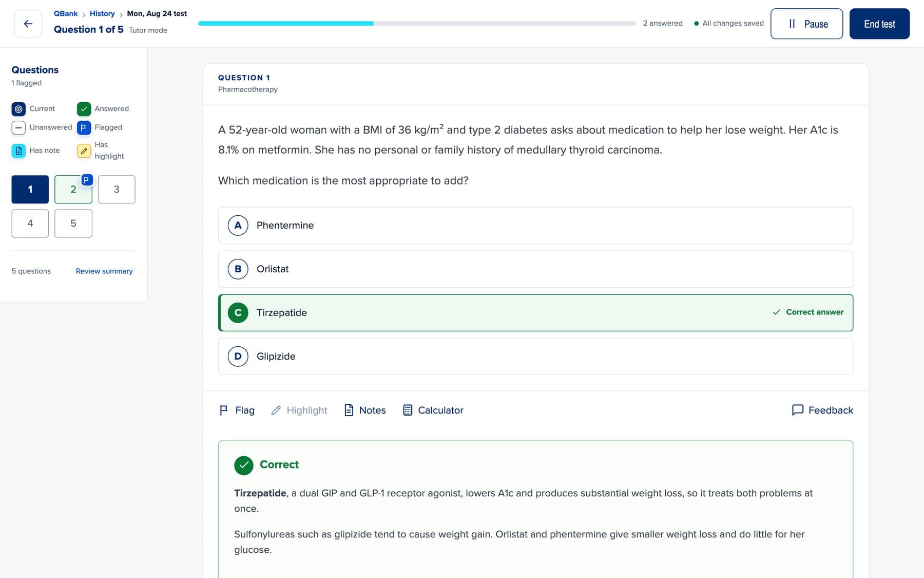Select answer D Glipizide
Viewport: 924px width, 578px height.
535,357
